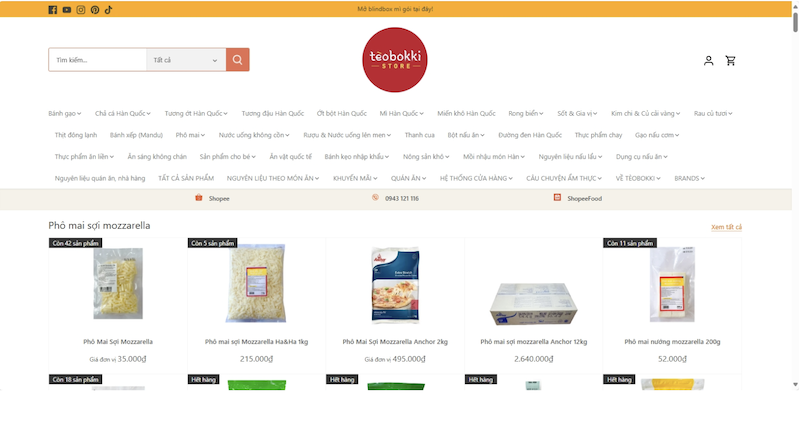Screen dimensions: 800x421
Task: Open the shopping cart icon
Action: pos(731,61)
